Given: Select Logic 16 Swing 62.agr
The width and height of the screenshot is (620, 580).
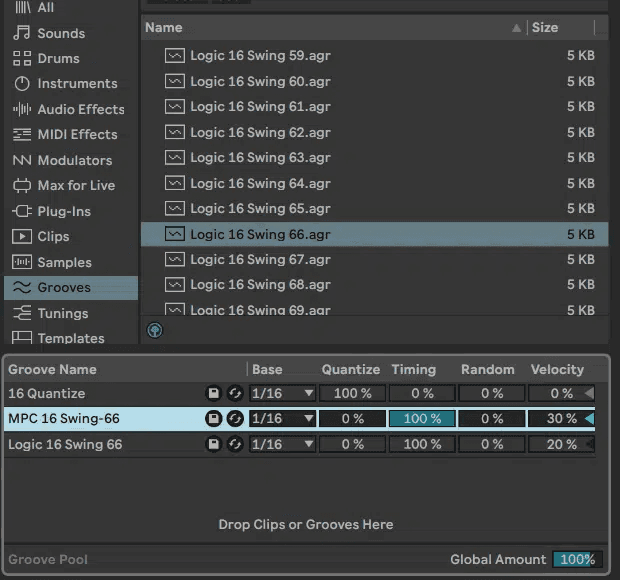Looking at the screenshot, I should (374, 132).
